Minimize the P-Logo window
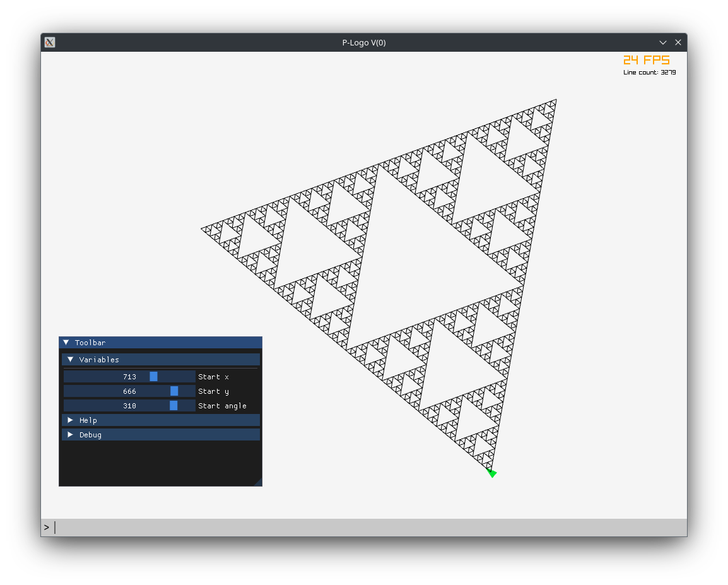Viewport: 728px width, 585px height. 663,42
